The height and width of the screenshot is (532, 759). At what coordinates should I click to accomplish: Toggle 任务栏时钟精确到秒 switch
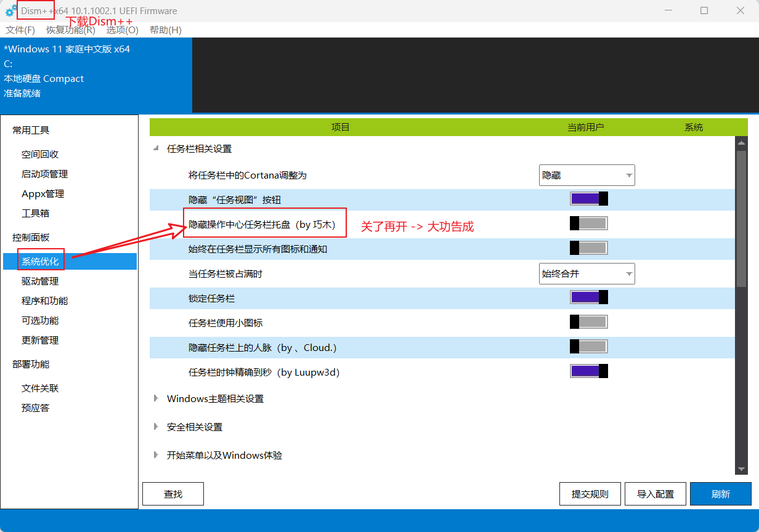pos(589,371)
